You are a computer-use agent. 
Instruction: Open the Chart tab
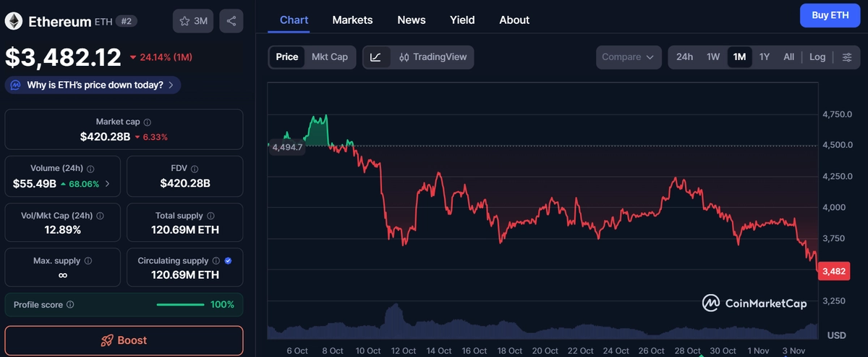point(294,20)
